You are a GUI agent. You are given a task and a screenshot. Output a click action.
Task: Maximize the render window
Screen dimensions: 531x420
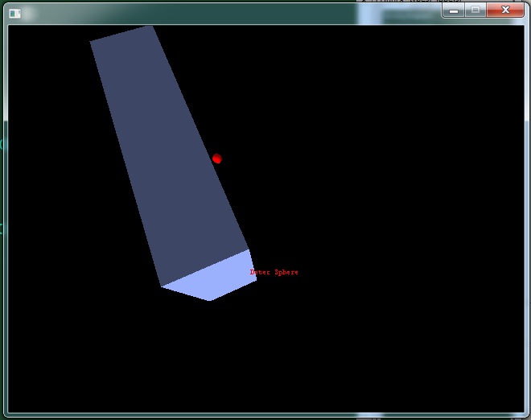tap(475, 10)
